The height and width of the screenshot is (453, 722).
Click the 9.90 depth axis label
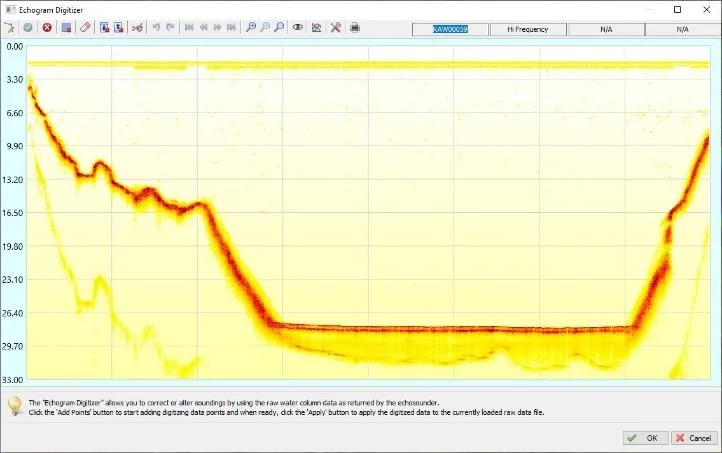tap(15, 146)
